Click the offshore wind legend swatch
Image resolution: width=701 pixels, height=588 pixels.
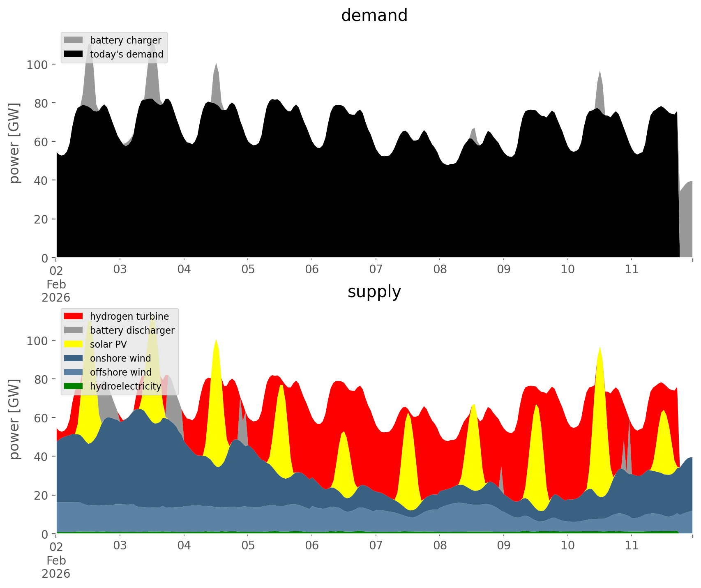pyautogui.click(x=74, y=372)
